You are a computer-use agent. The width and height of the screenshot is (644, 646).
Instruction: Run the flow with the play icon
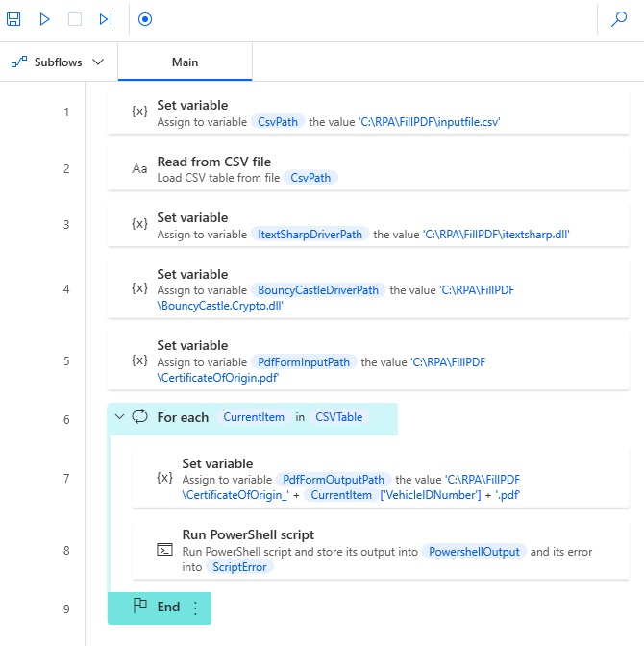(44, 19)
